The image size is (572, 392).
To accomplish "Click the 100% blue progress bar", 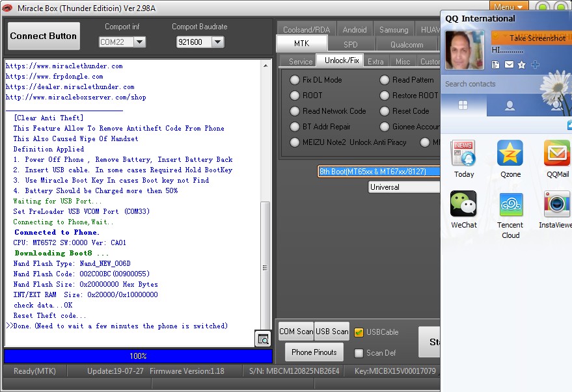I will click(138, 356).
